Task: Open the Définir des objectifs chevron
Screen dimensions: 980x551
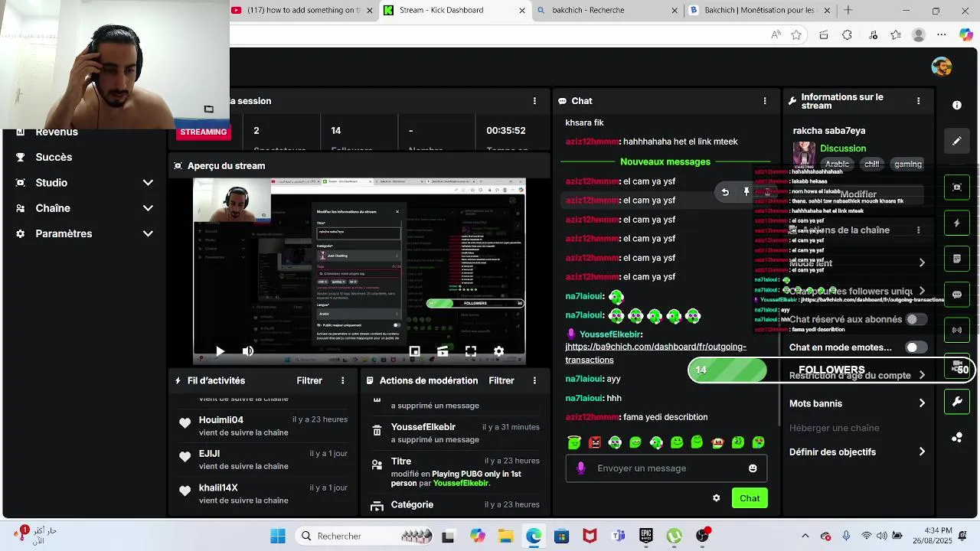Action: pyautogui.click(x=922, y=452)
